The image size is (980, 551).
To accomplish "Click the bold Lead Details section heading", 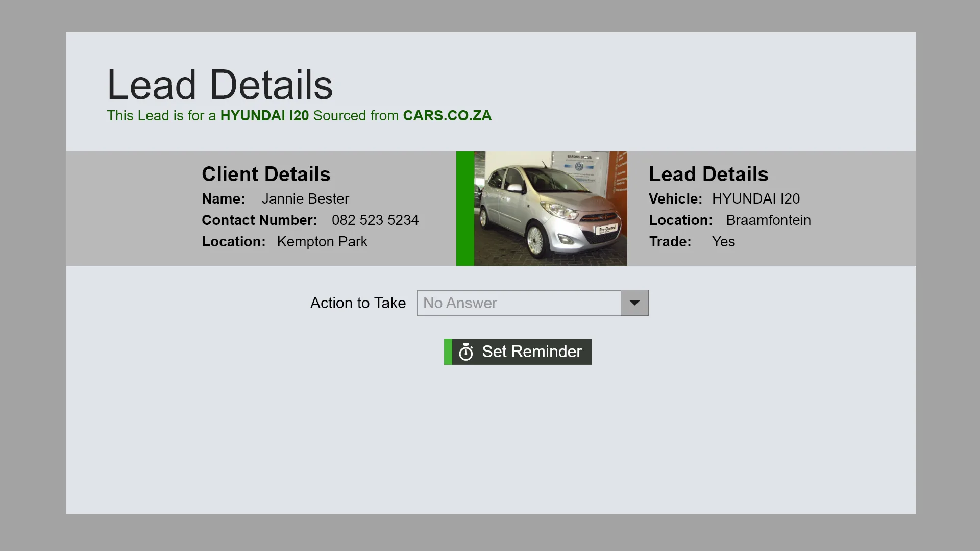I will pyautogui.click(x=708, y=174).
